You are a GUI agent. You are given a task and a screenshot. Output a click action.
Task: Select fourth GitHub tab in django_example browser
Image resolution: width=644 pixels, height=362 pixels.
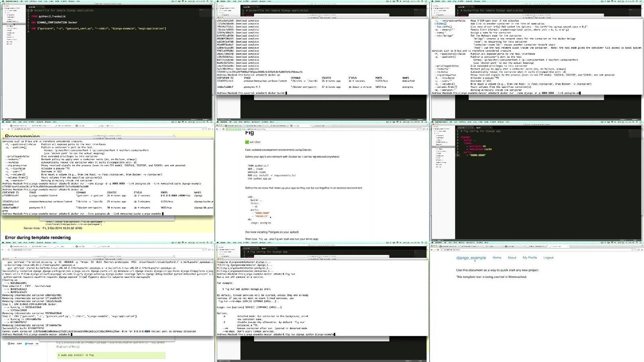pos(514,246)
